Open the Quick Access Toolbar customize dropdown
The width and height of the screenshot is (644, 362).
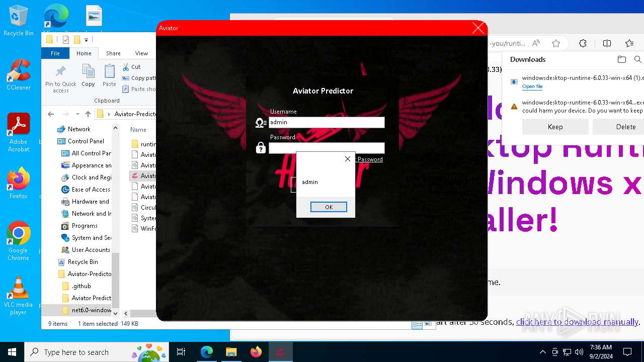(x=87, y=40)
